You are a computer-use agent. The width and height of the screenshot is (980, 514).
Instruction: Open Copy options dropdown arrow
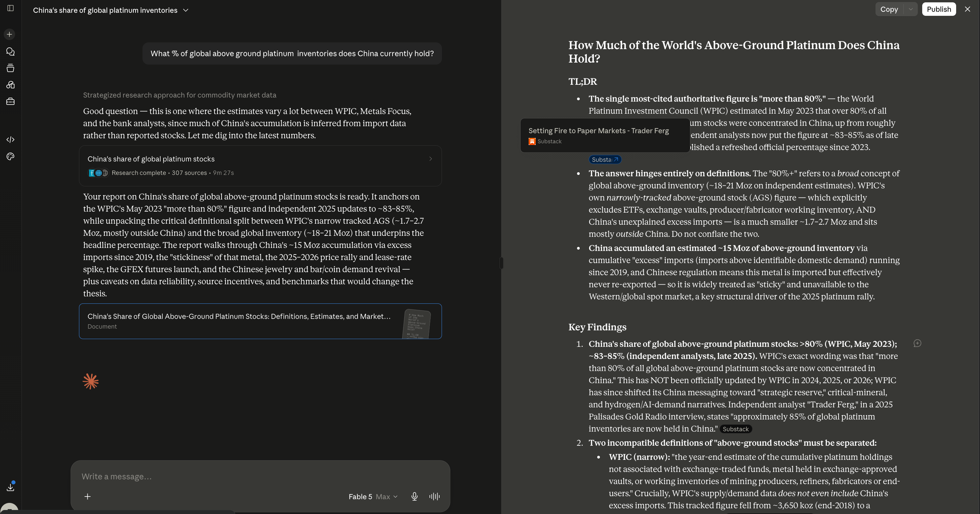(910, 9)
